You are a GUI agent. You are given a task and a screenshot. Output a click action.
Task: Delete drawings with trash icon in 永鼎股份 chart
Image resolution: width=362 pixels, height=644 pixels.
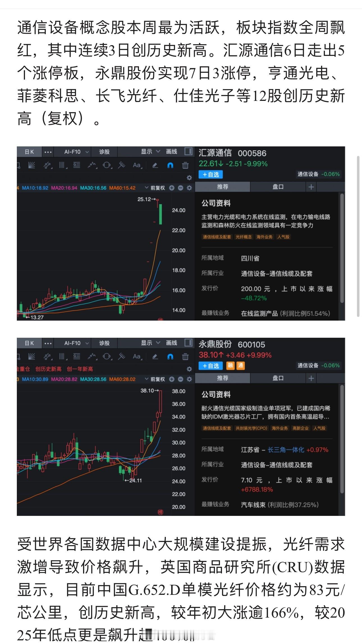click(185, 357)
